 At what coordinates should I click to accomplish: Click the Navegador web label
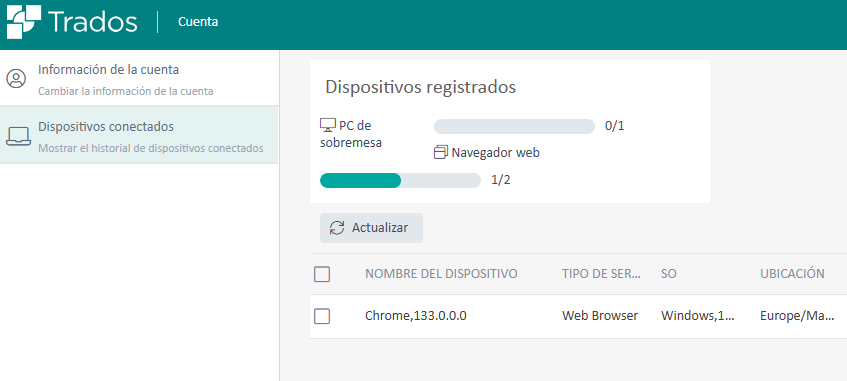[495, 153]
